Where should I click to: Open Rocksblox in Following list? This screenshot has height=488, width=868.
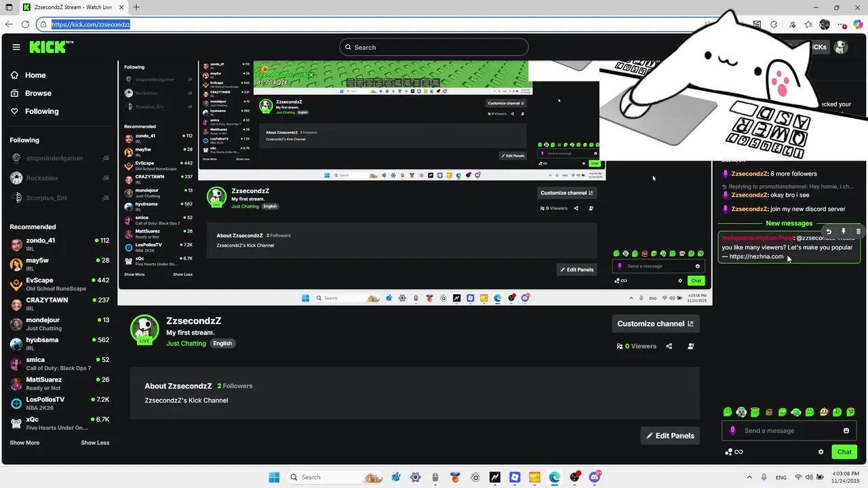(x=59, y=178)
